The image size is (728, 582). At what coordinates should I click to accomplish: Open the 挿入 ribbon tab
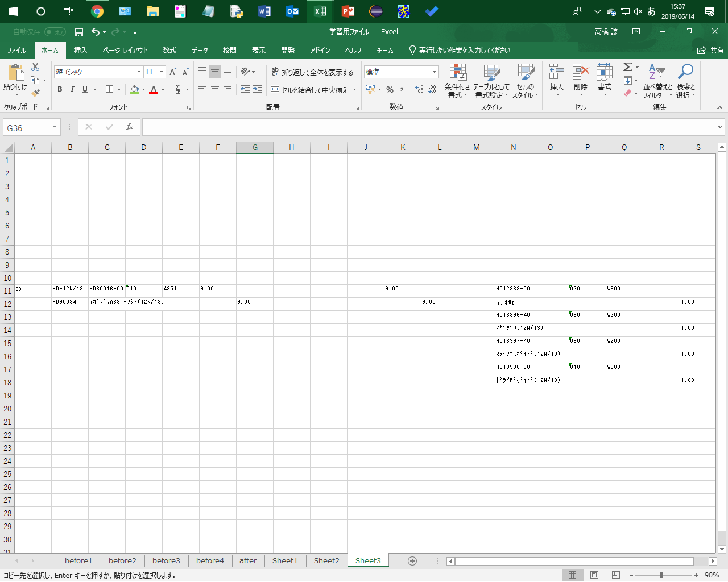[x=80, y=51]
